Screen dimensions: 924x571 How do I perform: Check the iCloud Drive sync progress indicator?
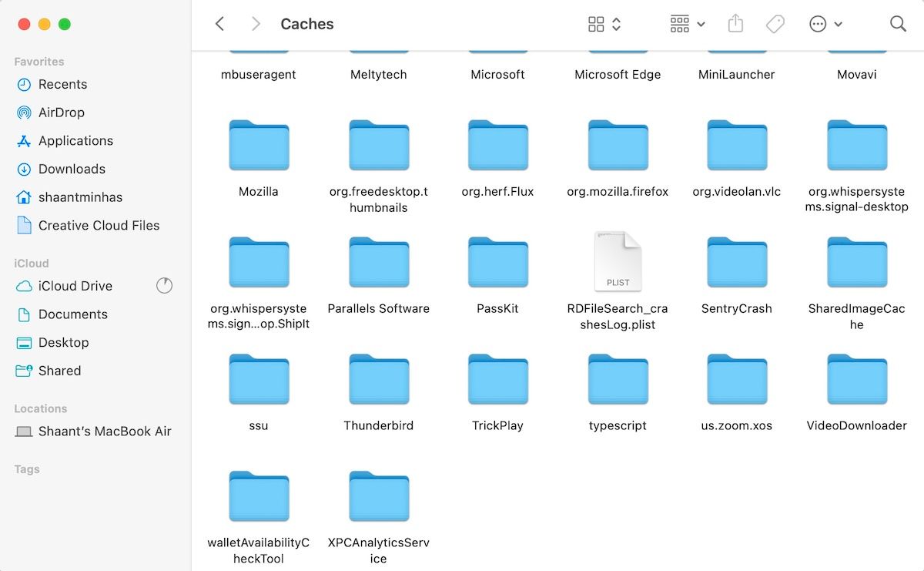click(x=165, y=285)
